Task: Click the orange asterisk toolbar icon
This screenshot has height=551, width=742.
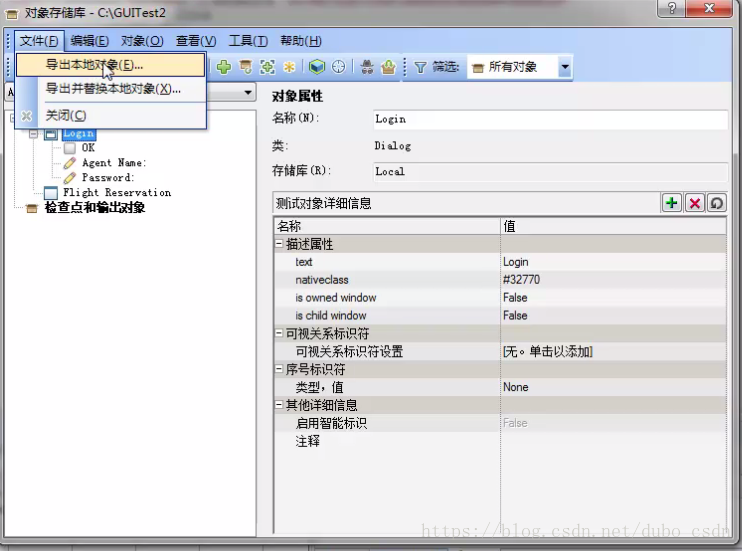Action: pyautogui.click(x=289, y=67)
